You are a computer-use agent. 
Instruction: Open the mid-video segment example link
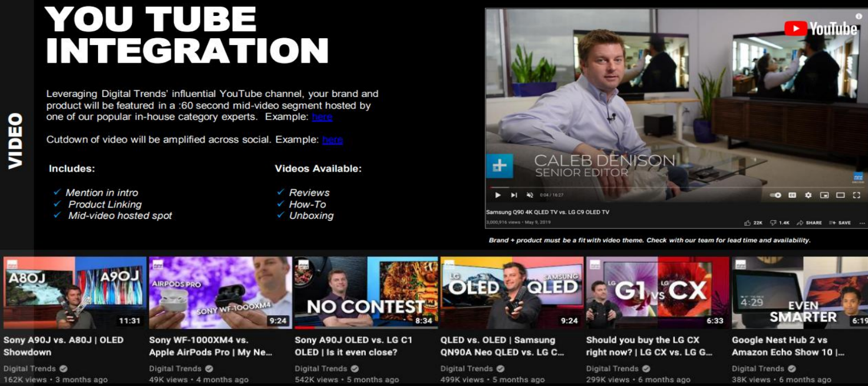click(x=322, y=117)
